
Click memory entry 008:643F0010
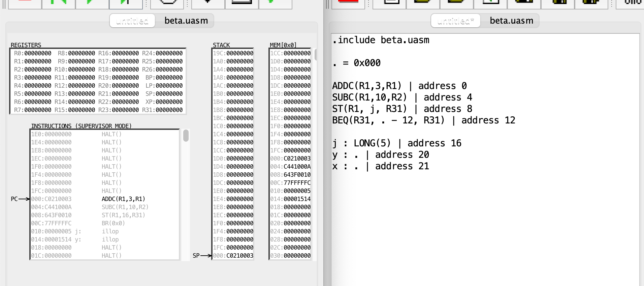[x=290, y=175]
